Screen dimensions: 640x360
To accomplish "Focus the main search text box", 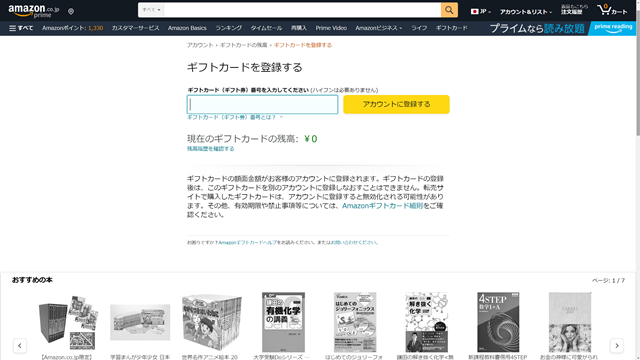I will (x=302, y=10).
